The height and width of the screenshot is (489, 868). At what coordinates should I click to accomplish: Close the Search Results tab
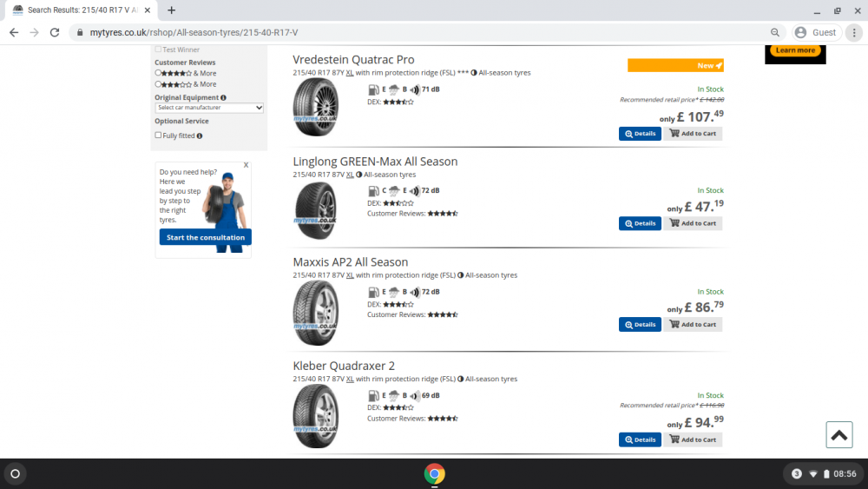148,10
